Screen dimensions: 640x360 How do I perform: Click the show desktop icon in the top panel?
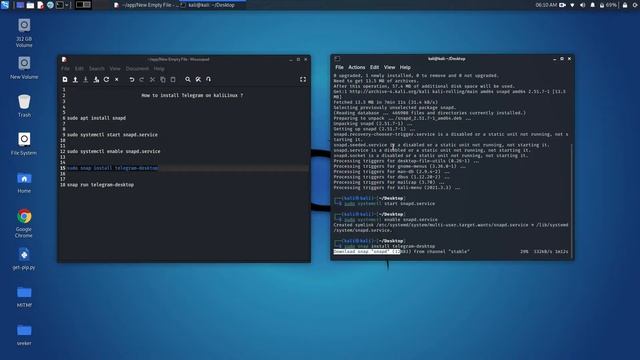coord(20,5)
